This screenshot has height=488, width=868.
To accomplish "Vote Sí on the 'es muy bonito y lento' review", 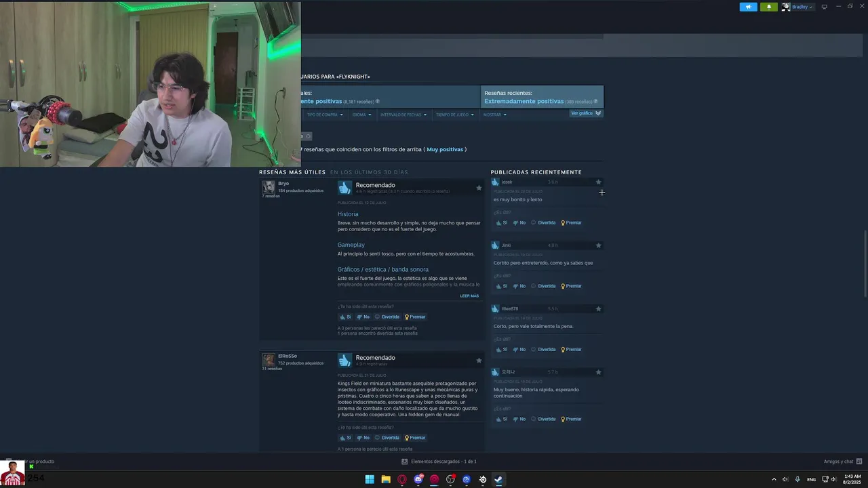I will pyautogui.click(x=501, y=222).
